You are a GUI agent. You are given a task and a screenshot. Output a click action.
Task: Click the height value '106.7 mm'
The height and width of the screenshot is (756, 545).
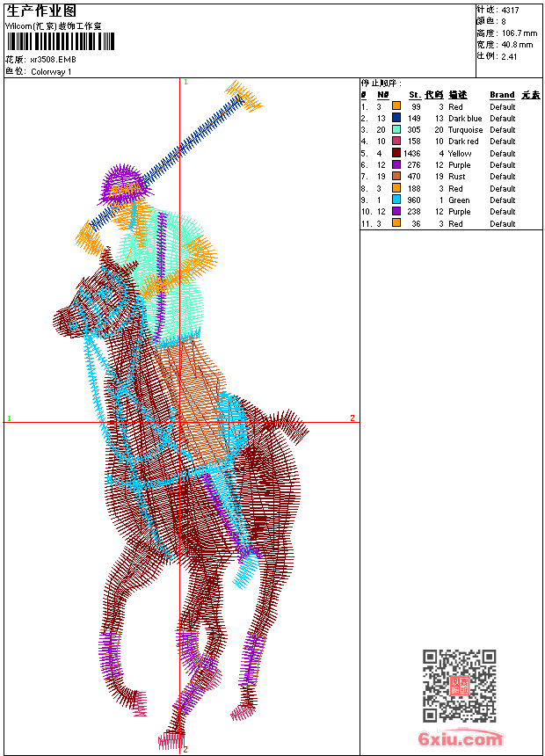520,33
